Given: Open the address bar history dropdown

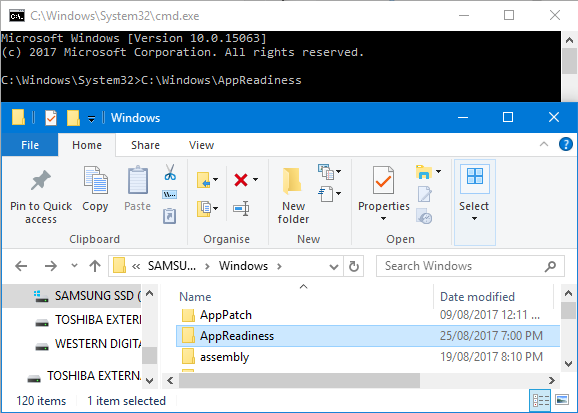Looking at the screenshot, I should click(334, 266).
